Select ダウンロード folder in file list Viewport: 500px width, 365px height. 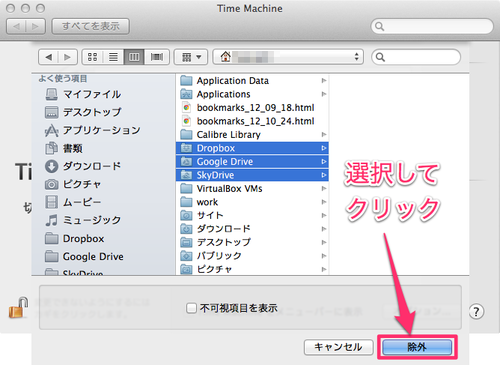(x=252, y=229)
